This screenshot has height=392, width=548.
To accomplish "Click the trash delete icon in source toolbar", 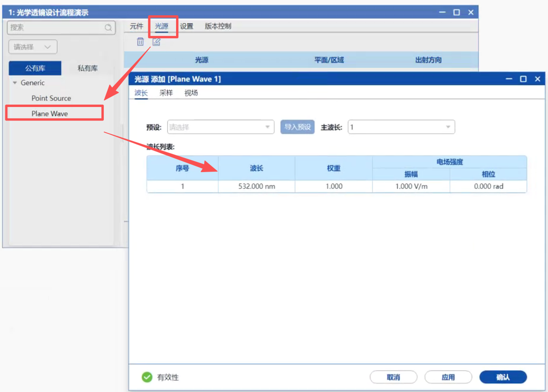I will (x=140, y=42).
